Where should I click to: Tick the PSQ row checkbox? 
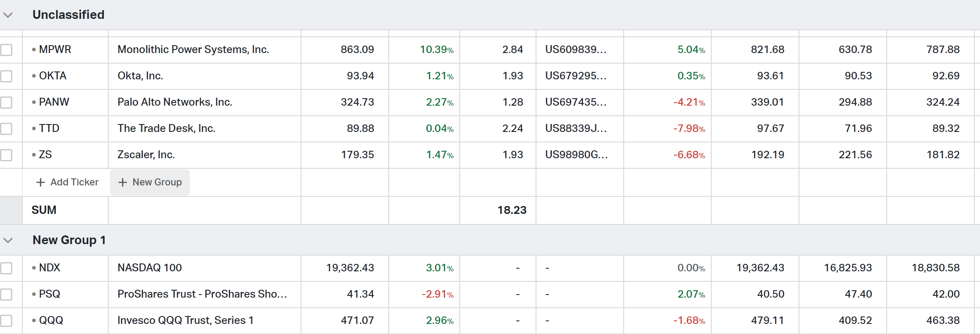[x=6, y=295]
